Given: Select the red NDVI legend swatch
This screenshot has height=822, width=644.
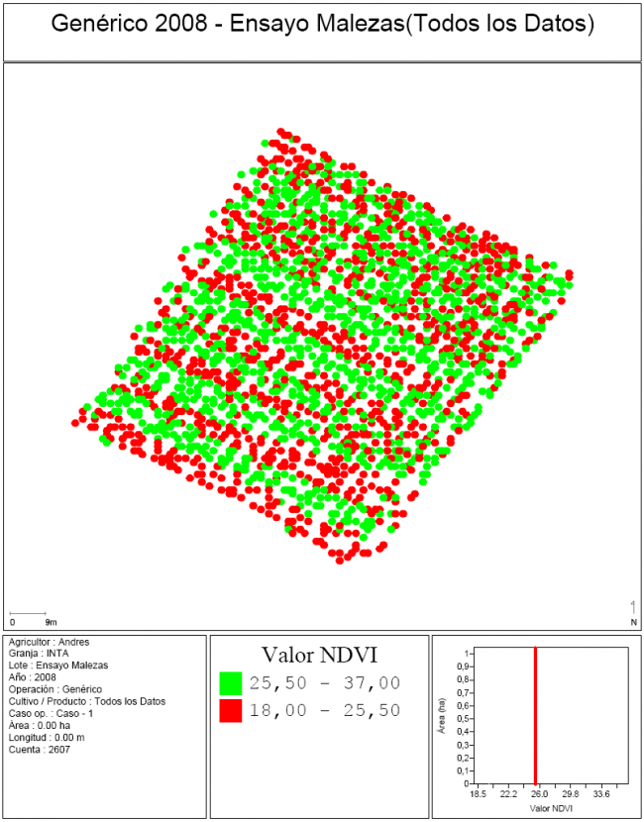Looking at the screenshot, I should click(231, 710).
